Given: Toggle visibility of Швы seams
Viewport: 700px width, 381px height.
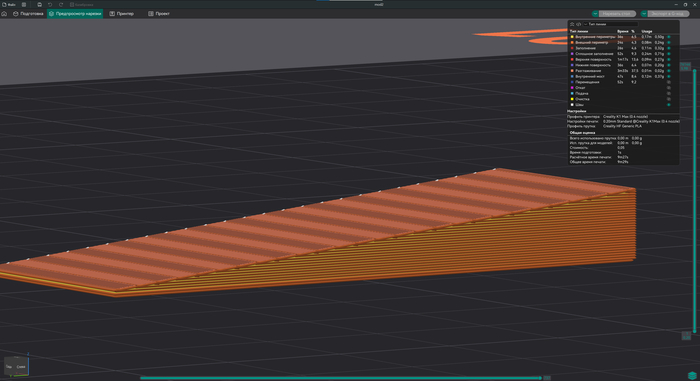Looking at the screenshot, I should pos(669,105).
